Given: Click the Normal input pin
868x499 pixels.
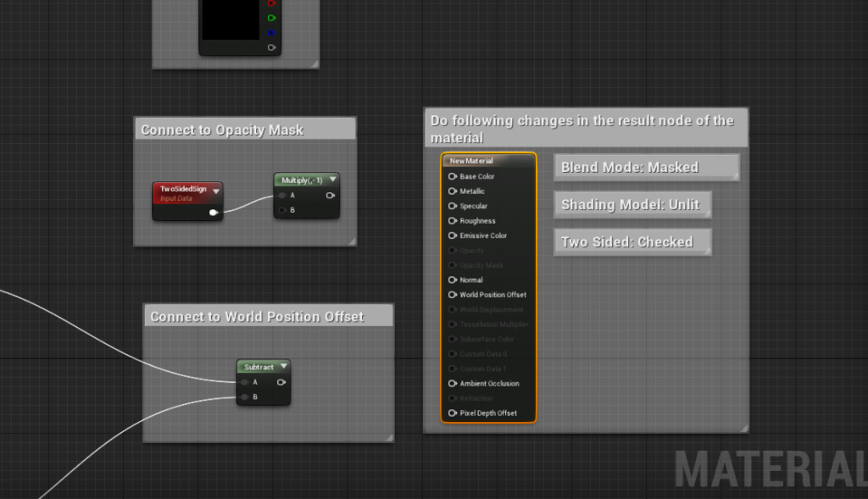Looking at the screenshot, I should 453,280.
